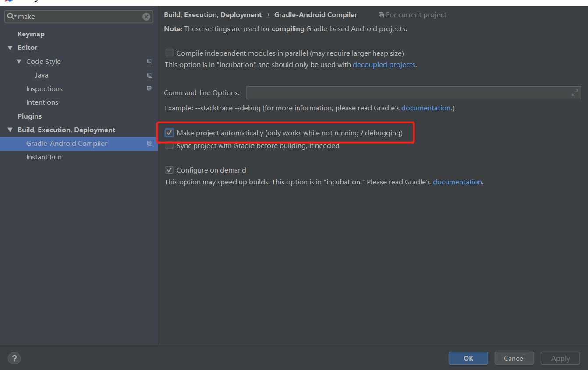This screenshot has width=588, height=370.
Task: Click the settings search box containing make
Action: (79, 17)
